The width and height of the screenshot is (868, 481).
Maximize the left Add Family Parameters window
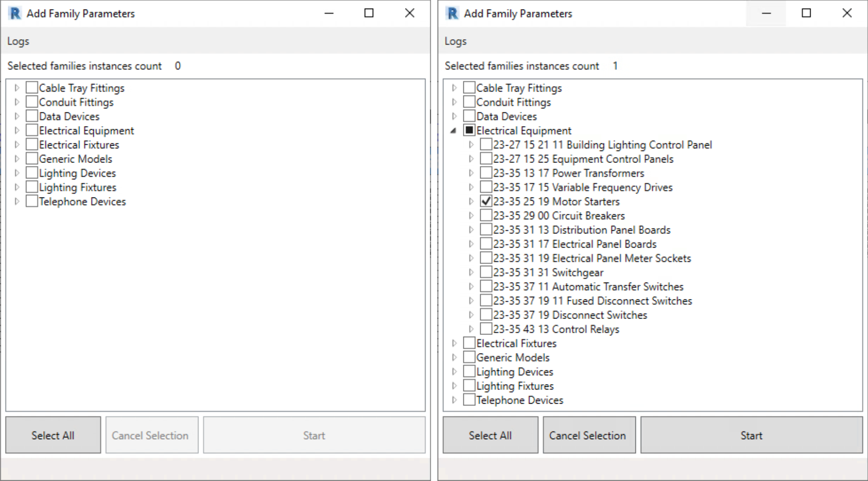pos(369,13)
